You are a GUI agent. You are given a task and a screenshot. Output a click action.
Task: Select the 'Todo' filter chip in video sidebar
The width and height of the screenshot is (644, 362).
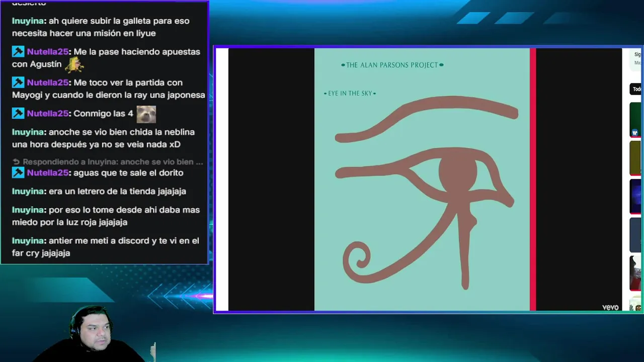(636, 89)
